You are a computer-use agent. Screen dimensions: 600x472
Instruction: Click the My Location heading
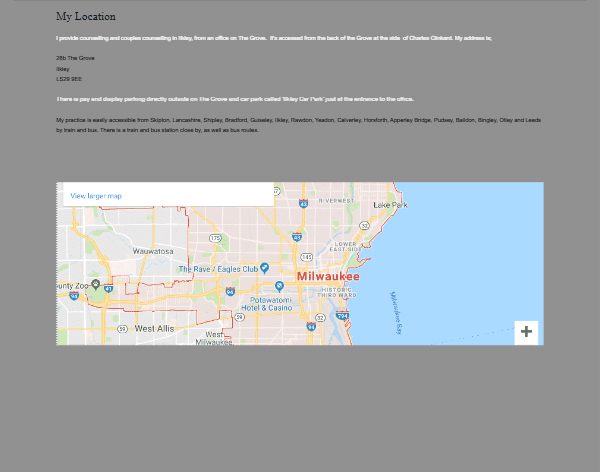point(86,17)
